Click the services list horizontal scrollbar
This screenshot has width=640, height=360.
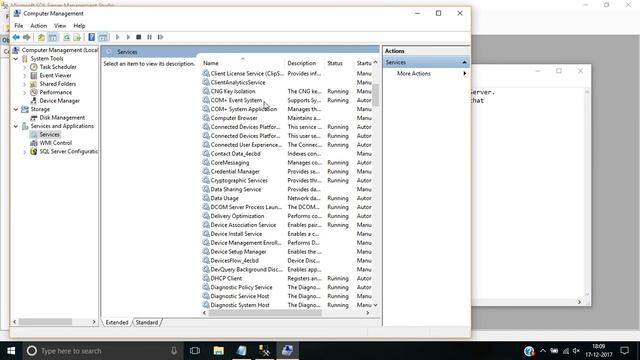[265, 313]
